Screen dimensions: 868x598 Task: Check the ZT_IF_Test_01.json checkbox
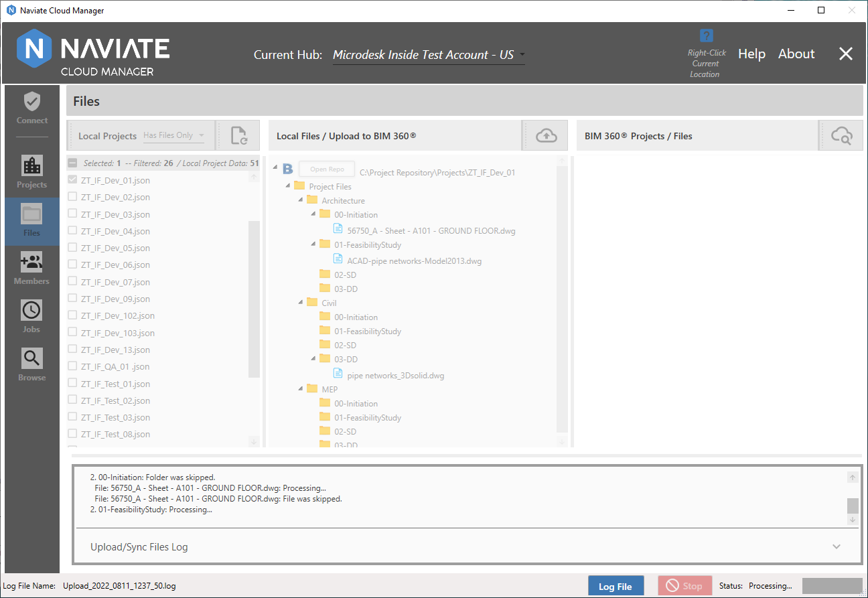[x=73, y=384]
